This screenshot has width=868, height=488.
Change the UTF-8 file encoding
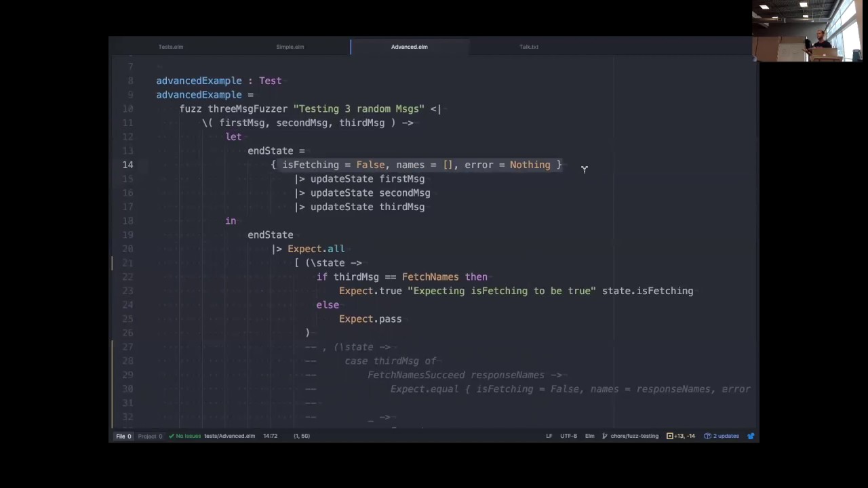(568, 436)
